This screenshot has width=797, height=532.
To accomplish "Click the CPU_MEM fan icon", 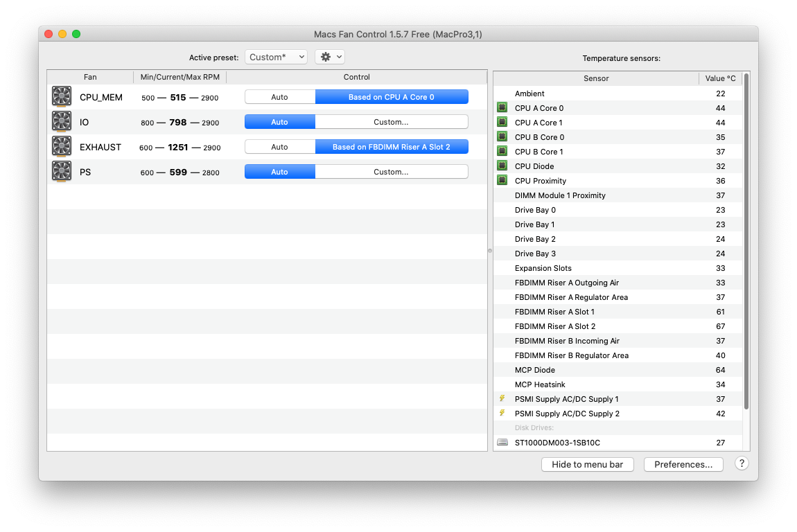I will [62, 96].
